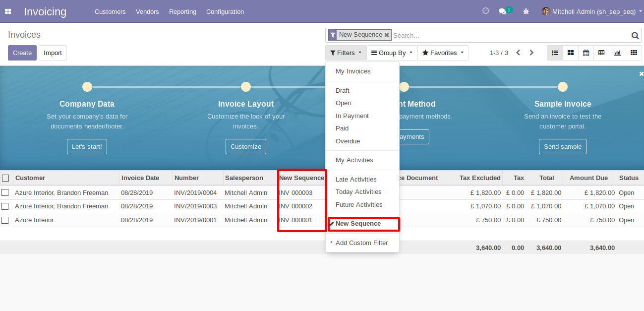Screen dimensions: 644x311
Task: Go to previous page arrow
Action: 518,53
